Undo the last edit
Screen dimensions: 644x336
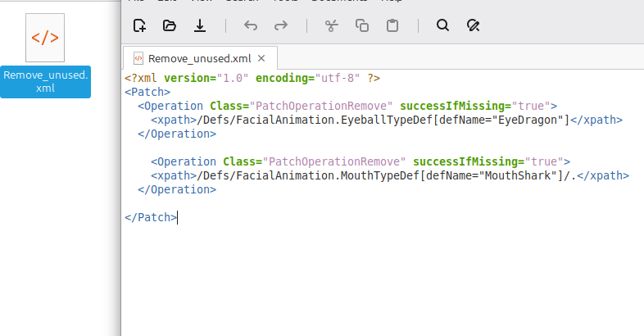[x=251, y=25]
